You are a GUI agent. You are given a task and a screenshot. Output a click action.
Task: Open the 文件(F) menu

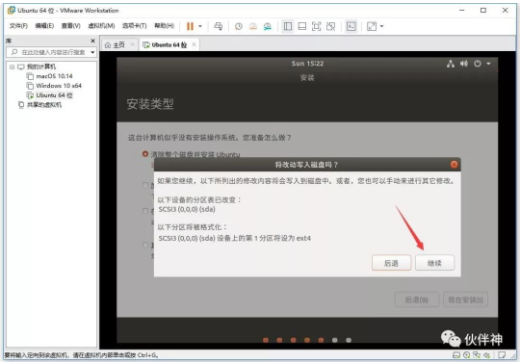pos(18,26)
